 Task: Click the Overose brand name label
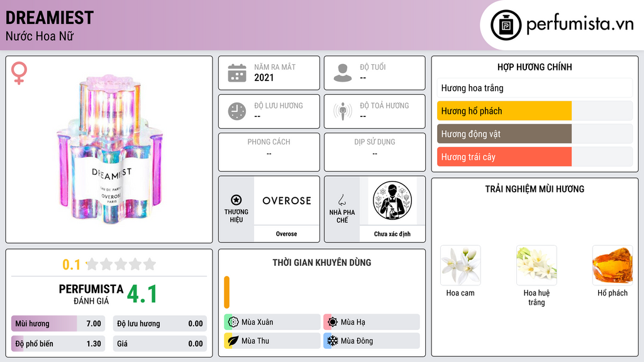coord(286,234)
